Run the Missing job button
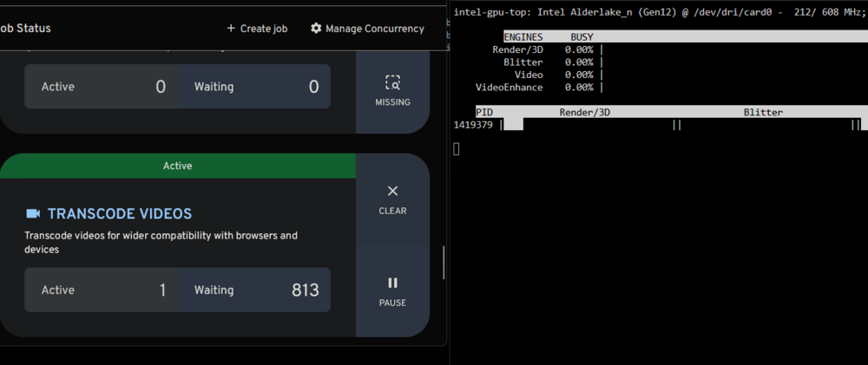This screenshot has height=365, width=868. [392, 91]
